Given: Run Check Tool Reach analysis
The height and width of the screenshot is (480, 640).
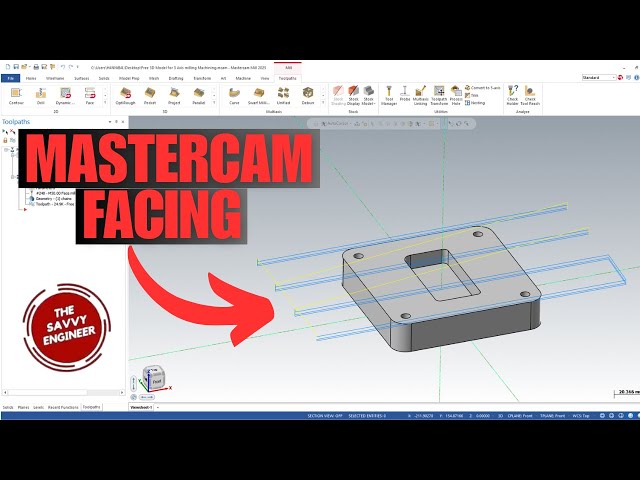Looking at the screenshot, I should [x=530, y=96].
